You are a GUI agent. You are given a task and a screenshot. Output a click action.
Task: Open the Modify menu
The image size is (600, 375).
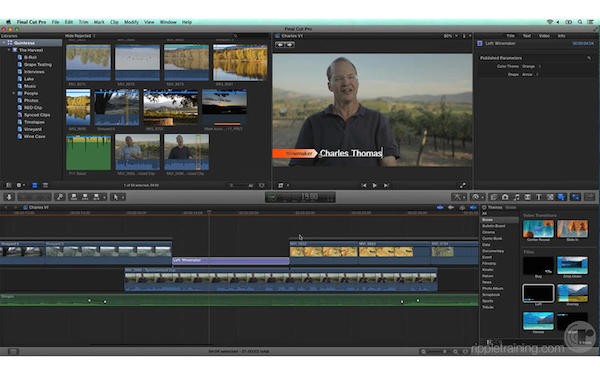[x=131, y=22]
